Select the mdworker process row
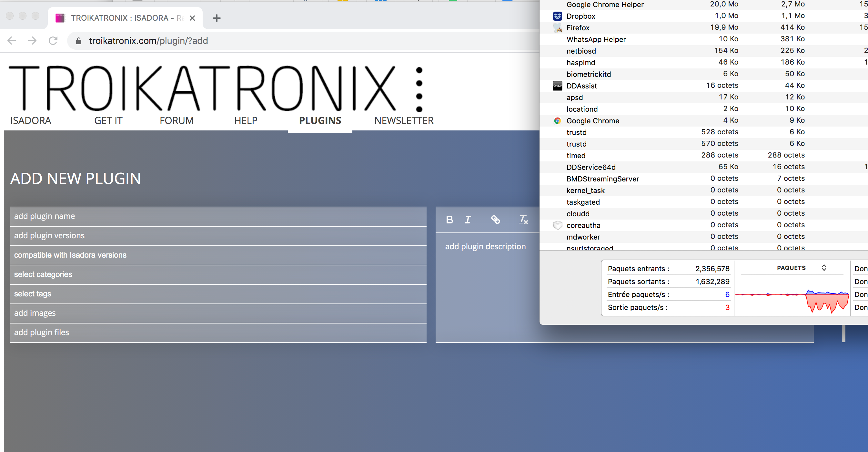868x452 pixels. coord(703,237)
